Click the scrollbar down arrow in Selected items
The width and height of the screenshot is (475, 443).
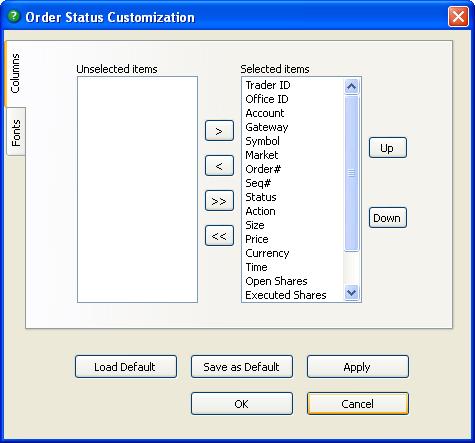(351, 293)
